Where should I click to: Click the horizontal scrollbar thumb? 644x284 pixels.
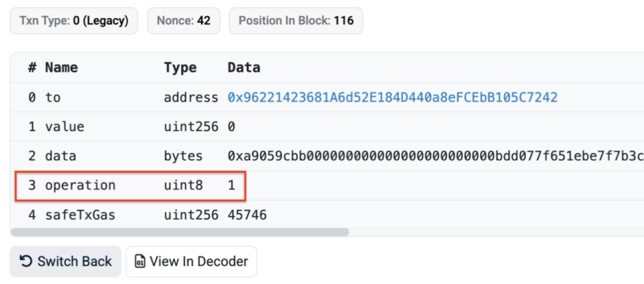tap(180, 232)
